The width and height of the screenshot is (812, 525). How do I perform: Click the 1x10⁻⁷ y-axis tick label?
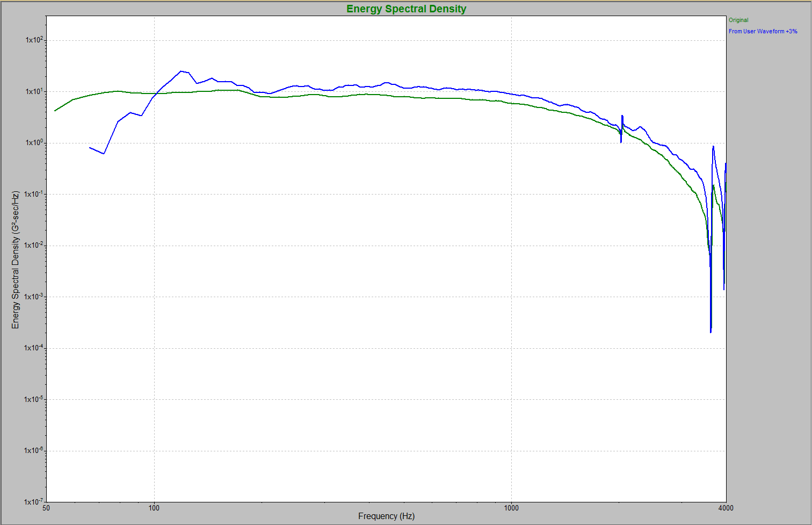coord(34,501)
